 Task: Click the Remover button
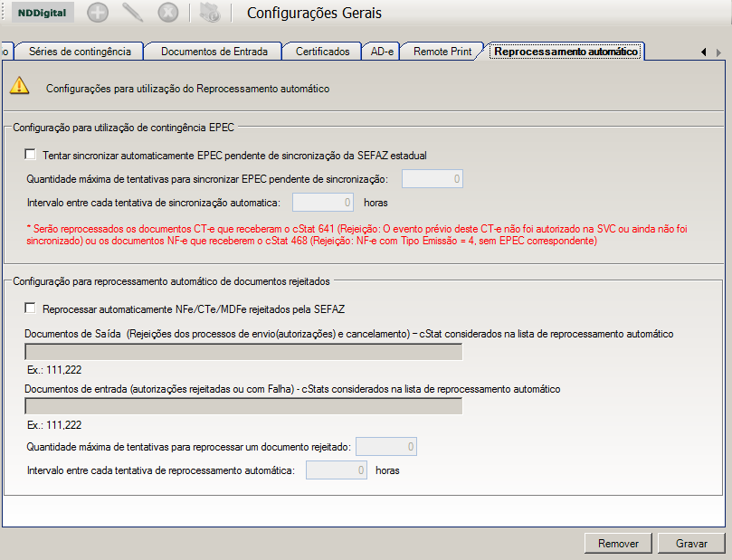618,543
